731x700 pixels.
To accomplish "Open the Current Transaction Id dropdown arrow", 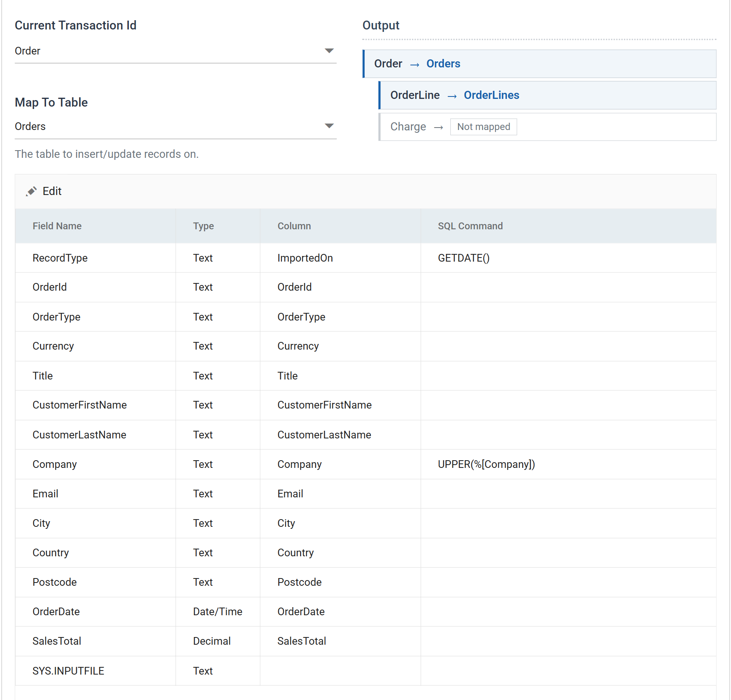I will pyautogui.click(x=329, y=51).
